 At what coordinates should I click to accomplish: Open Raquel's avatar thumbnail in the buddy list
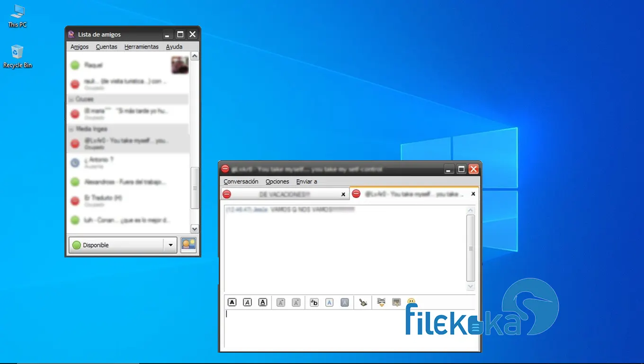[x=180, y=65]
